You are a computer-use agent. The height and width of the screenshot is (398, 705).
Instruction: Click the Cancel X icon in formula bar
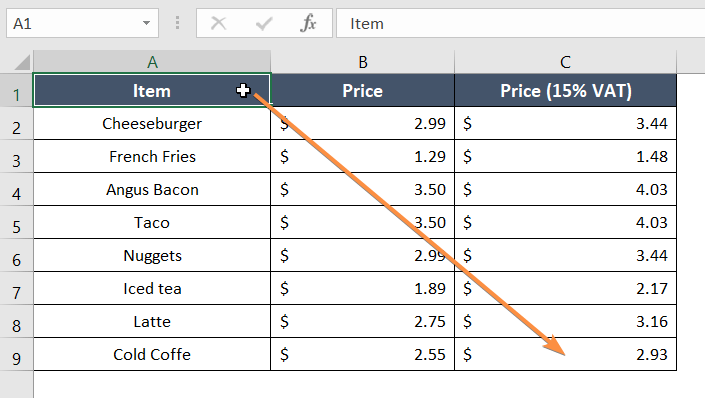click(x=219, y=23)
